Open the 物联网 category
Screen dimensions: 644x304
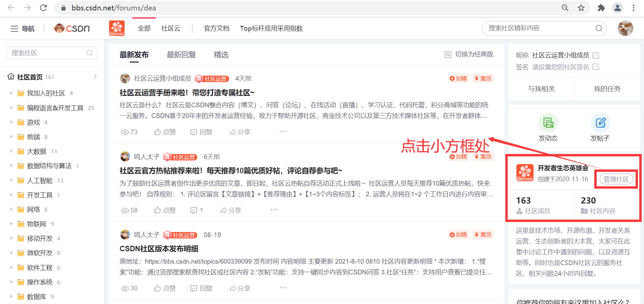(36, 224)
